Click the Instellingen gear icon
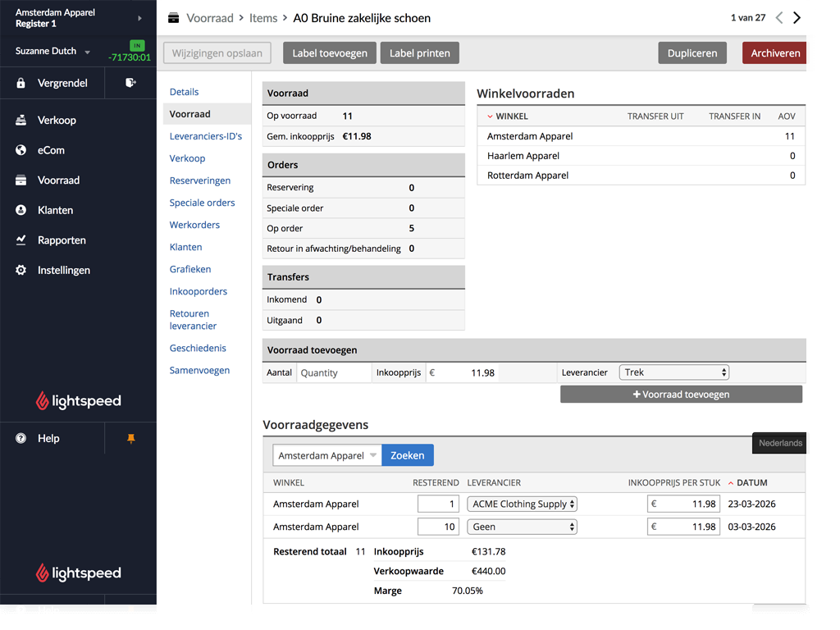 (21, 270)
